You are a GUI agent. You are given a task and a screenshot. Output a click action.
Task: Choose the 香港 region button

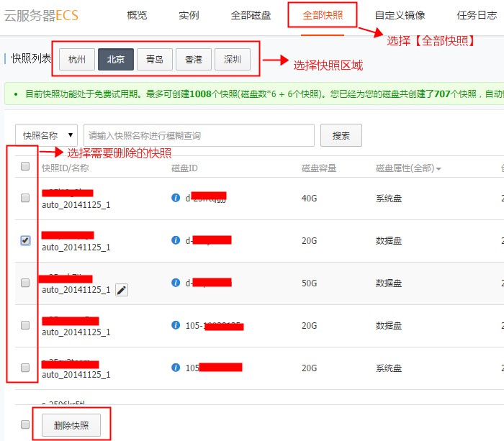[194, 59]
